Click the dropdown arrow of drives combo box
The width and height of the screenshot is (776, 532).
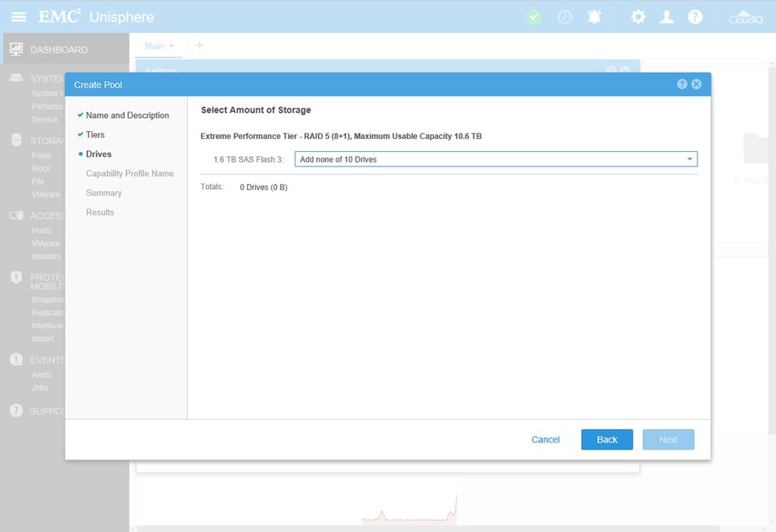point(689,159)
